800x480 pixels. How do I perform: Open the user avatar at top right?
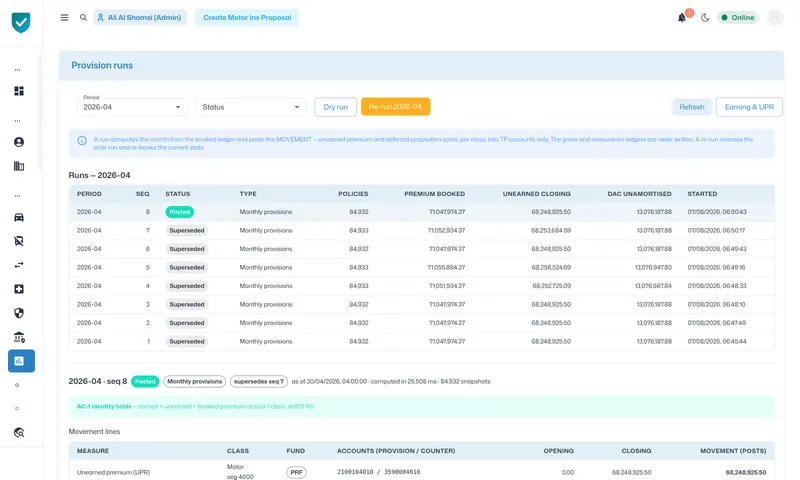pos(775,18)
